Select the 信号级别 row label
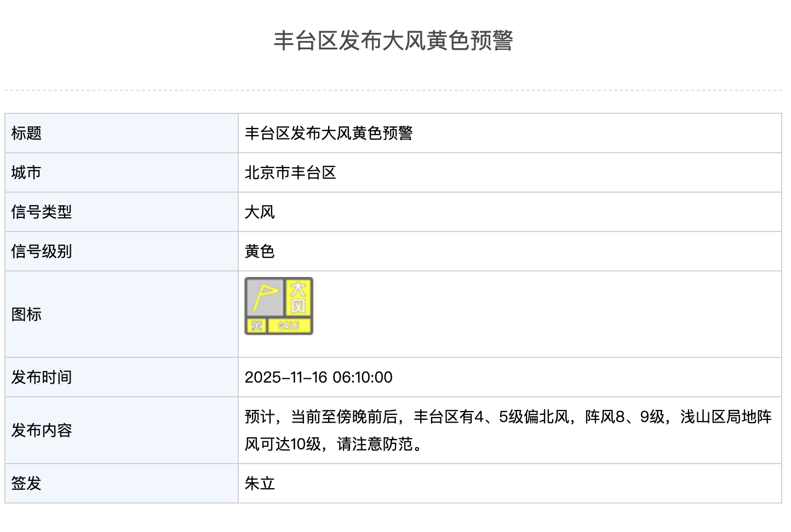Screen dimensions: 791x532 point(42,251)
